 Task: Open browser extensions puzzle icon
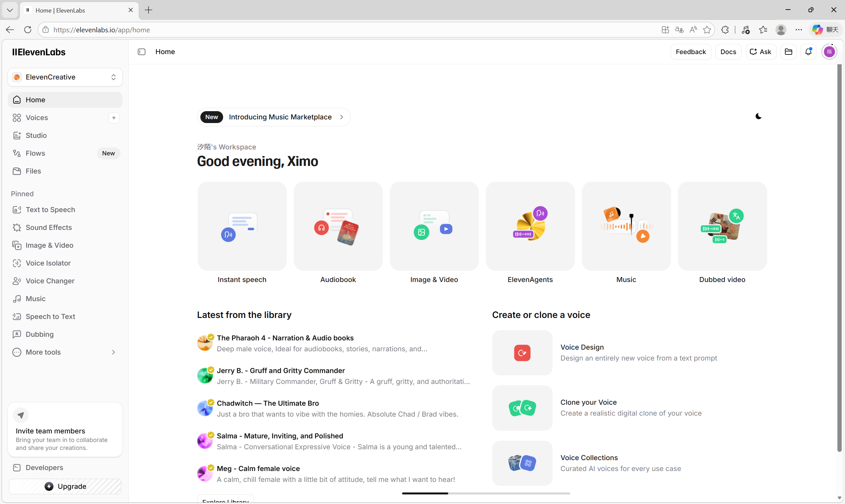(725, 30)
